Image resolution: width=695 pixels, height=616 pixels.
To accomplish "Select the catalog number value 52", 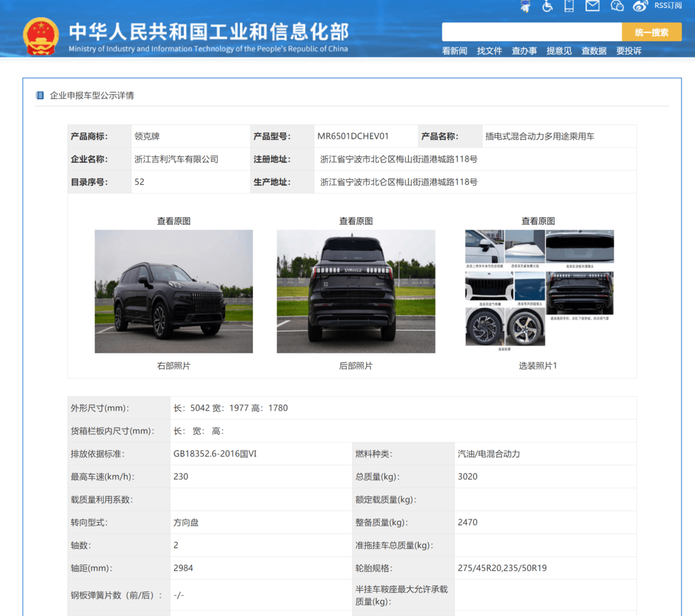I will tap(139, 182).
